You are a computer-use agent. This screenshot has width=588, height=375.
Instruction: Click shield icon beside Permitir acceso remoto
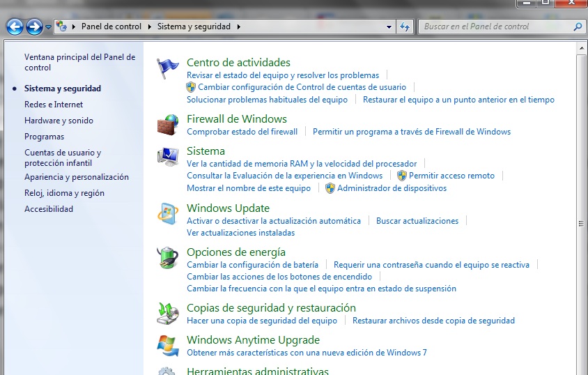pyautogui.click(x=402, y=176)
